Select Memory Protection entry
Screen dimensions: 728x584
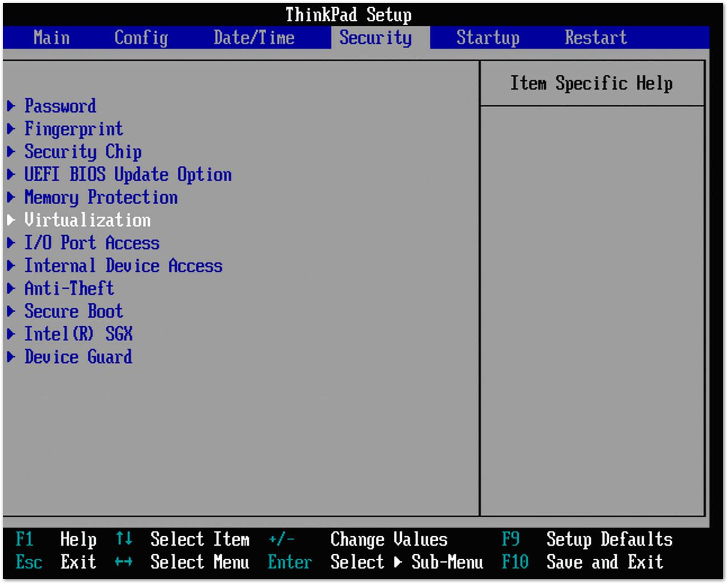pos(101,197)
